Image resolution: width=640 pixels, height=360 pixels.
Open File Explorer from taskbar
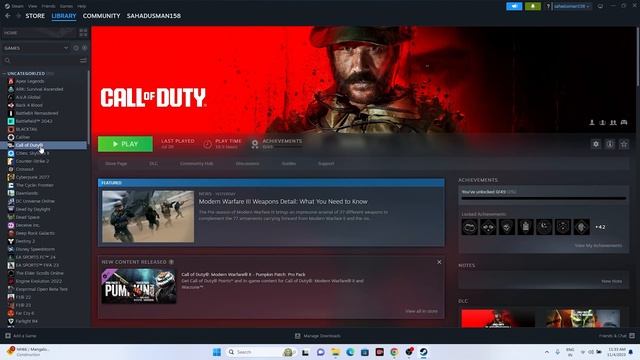tap(336, 352)
